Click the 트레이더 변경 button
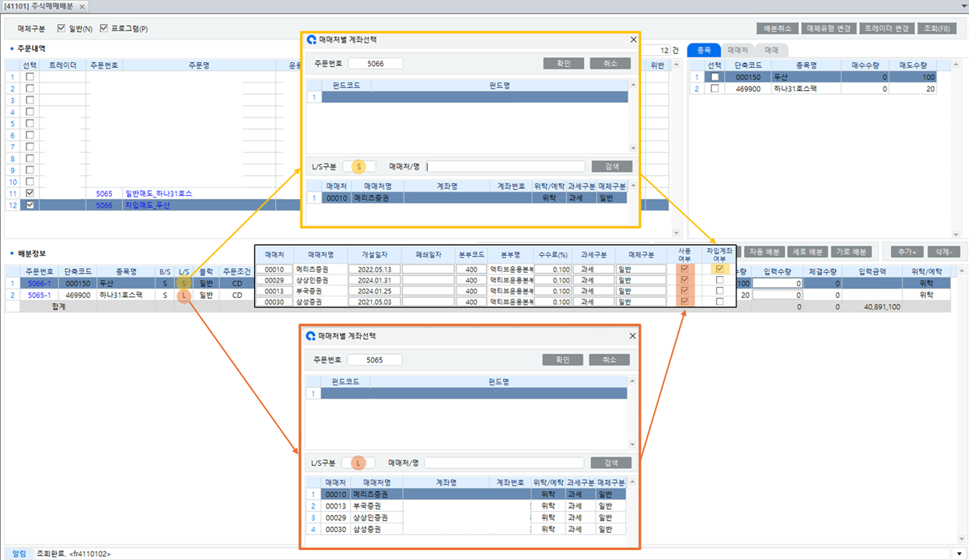The image size is (969, 560). 887,29
